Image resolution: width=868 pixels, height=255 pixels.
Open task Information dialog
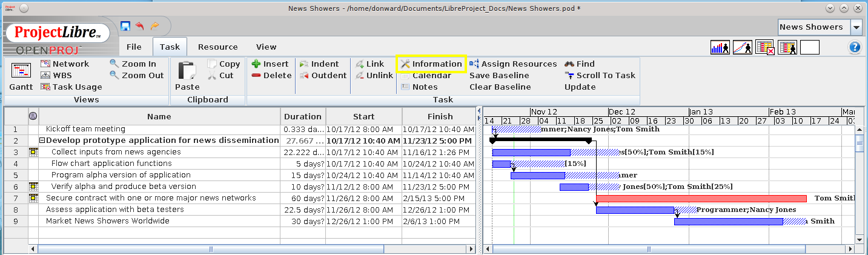(x=431, y=64)
